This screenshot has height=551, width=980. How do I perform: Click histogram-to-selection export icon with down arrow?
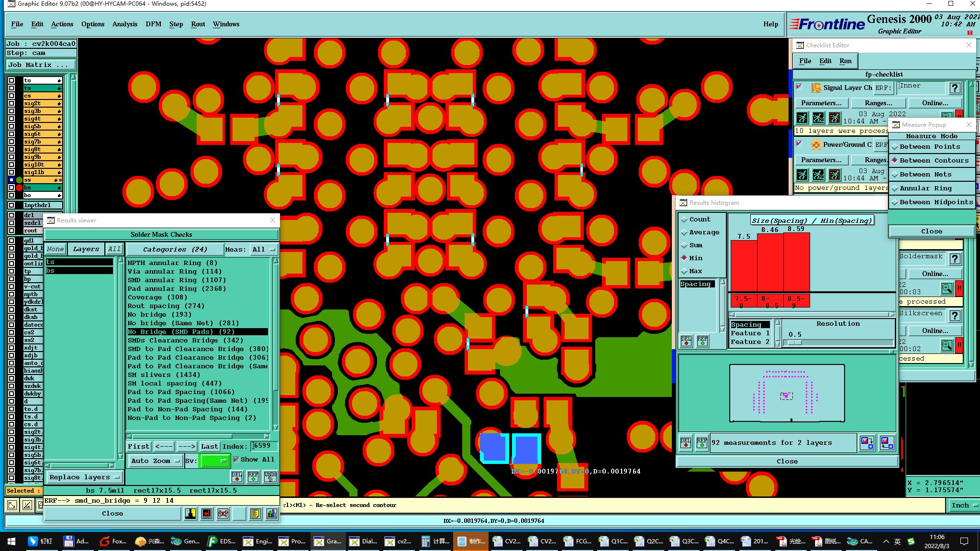pos(867,442)
